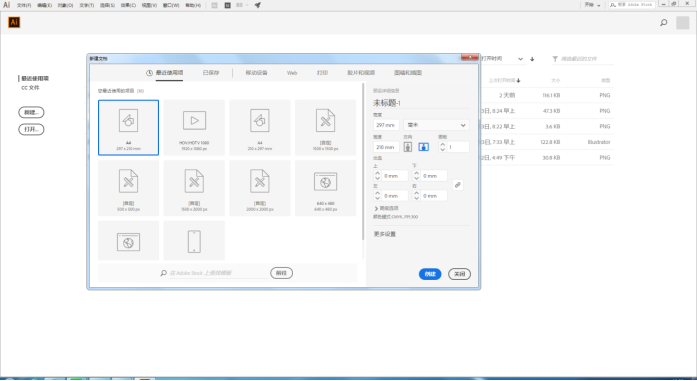The image size is (697, 381).
Task: Select the 640 x 480 web preset
Action: pos(326,188)
